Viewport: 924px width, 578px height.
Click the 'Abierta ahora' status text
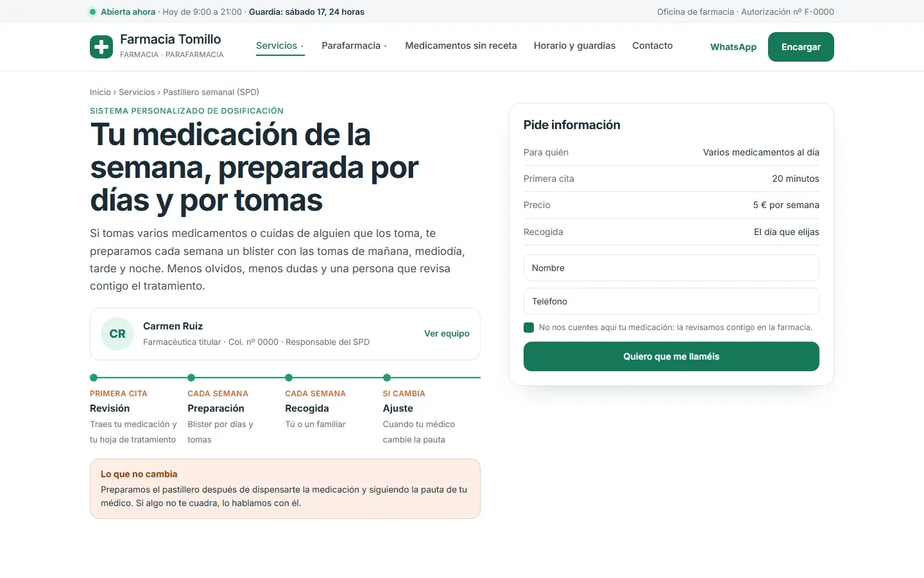click(x=128, y=12)
